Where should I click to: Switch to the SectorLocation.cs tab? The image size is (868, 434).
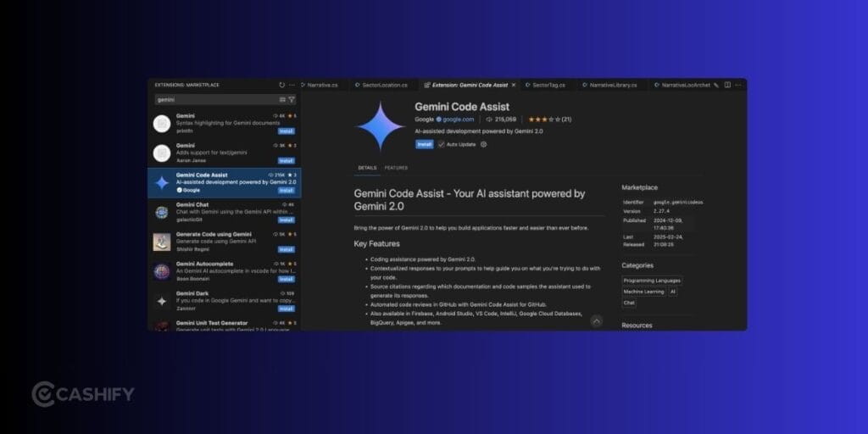pos(384,86)
